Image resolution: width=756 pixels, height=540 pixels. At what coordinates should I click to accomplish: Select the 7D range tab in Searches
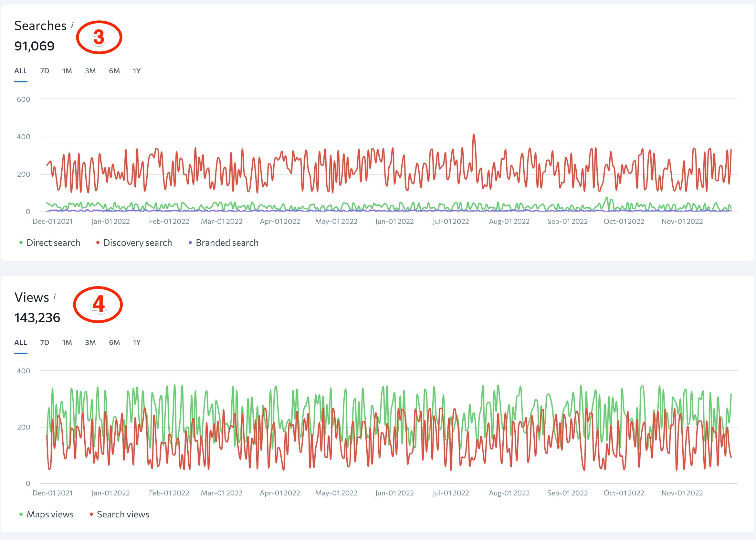pyautogui.click(x=45, y=71)
